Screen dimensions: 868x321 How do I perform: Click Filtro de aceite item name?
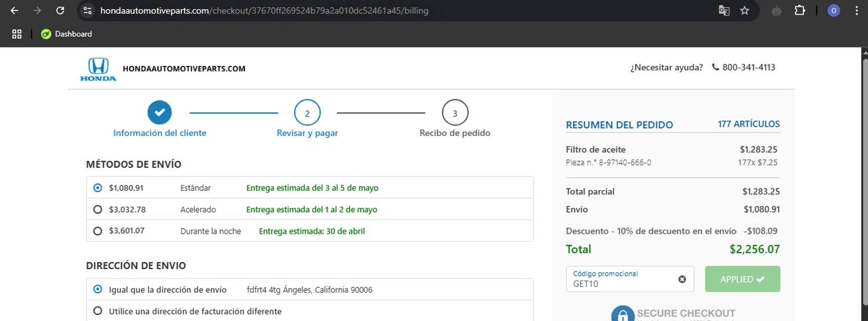coord(595,150)
